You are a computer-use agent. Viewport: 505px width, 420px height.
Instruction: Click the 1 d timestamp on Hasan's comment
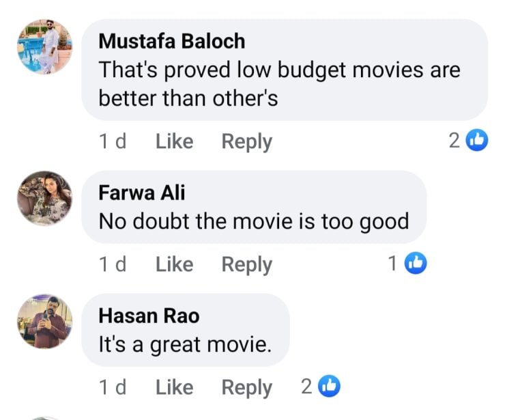113,387
